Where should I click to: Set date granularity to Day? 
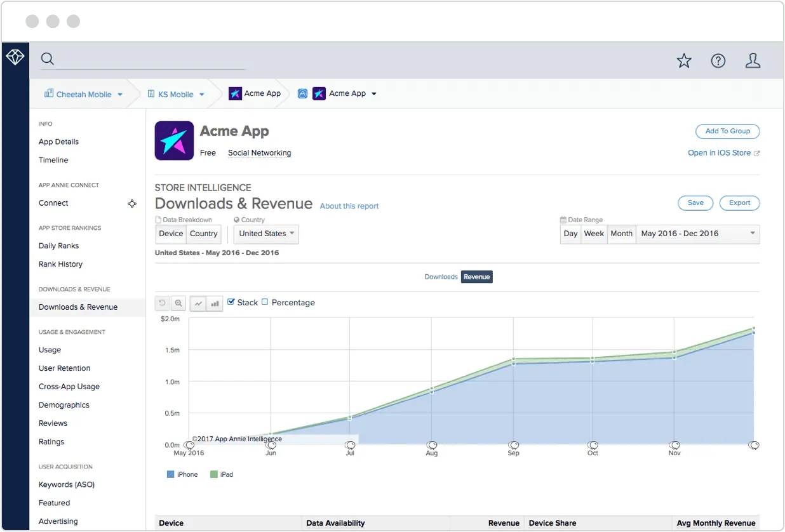pos(570,234)
